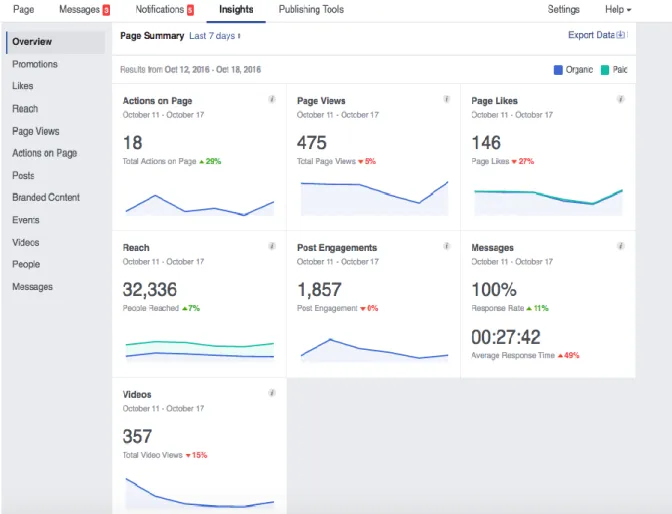
Task: Click the 357 total video views value
Action: pos(137,437)
